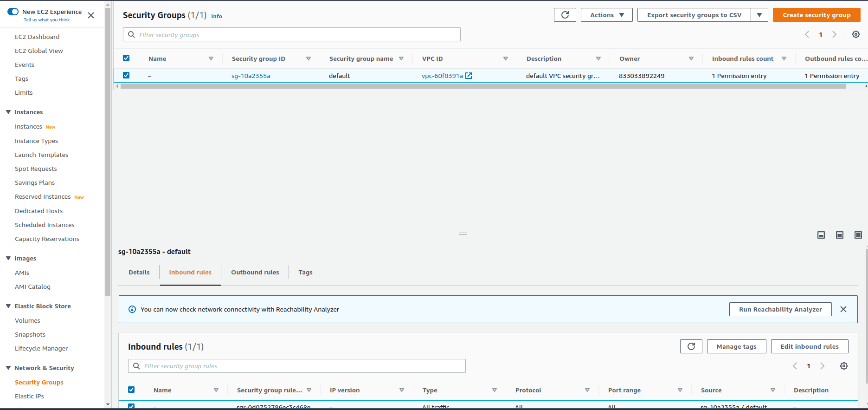Screen dimensions: 868x410
Task: Click search icon in rules filter
Action: click(136, 366)
